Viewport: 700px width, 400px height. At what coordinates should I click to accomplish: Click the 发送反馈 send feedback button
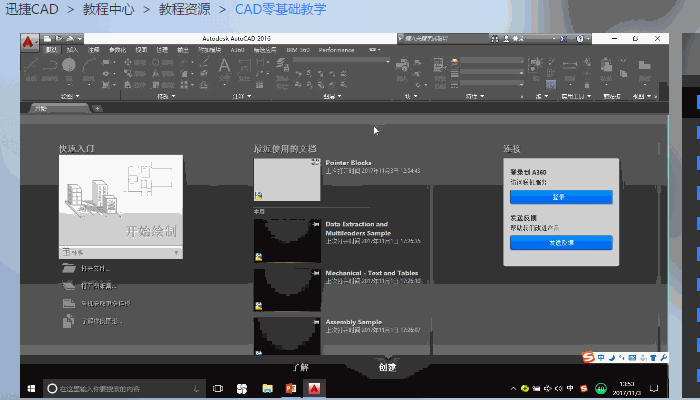click(561, 242)
